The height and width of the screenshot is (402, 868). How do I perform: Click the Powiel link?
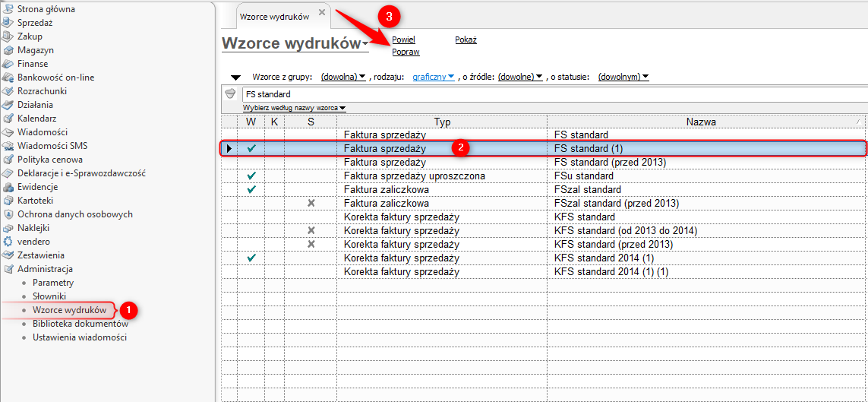click(403, 40)
